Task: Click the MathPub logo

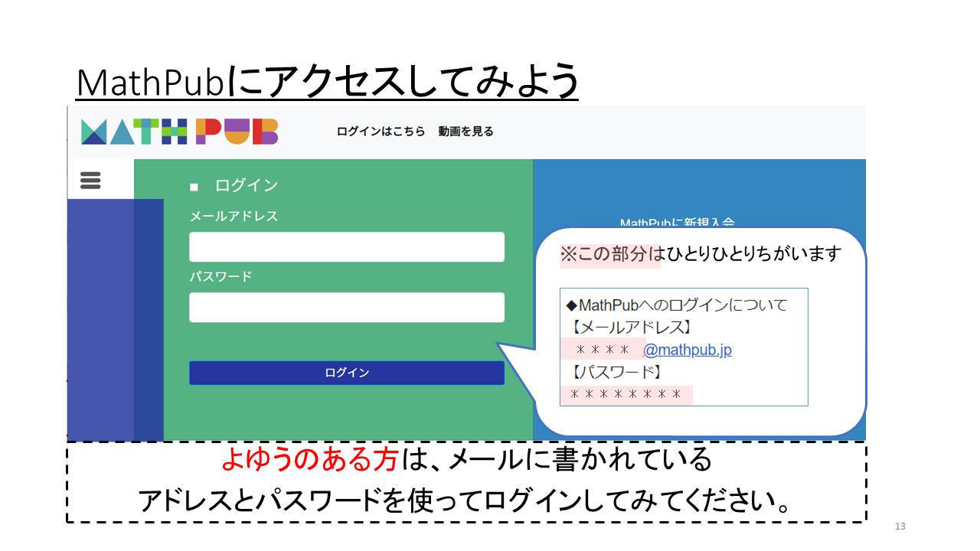Action: [179, 132]
